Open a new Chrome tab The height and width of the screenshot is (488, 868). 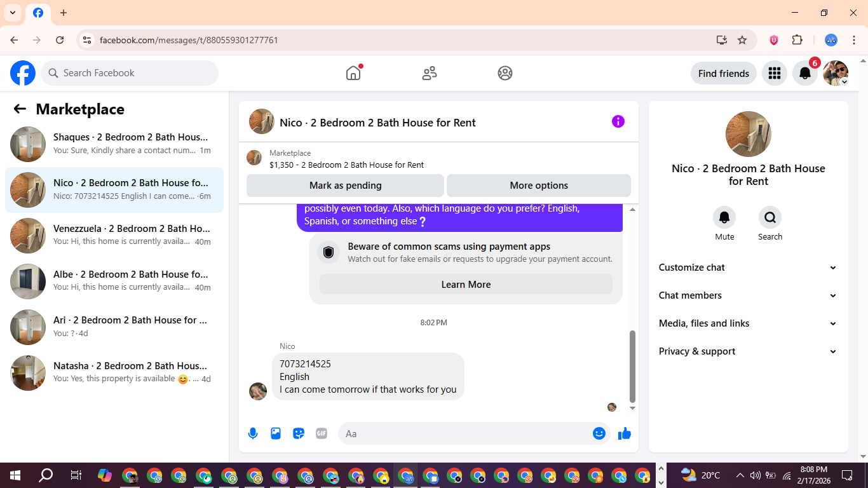pos(64,13)
